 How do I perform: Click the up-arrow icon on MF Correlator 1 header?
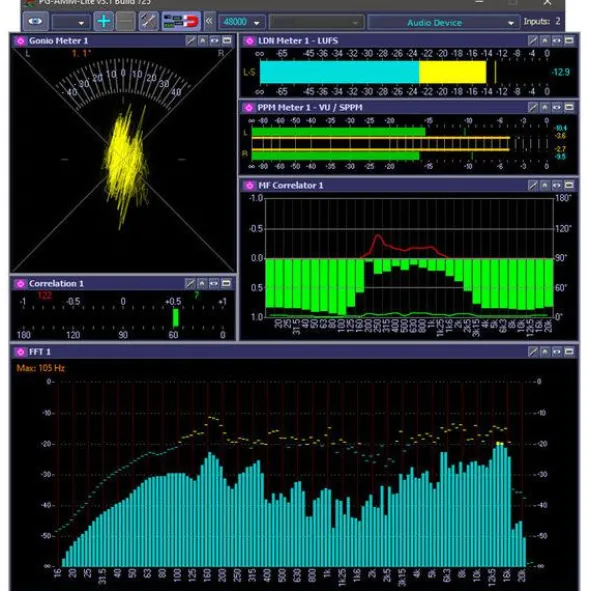[544, 185]
